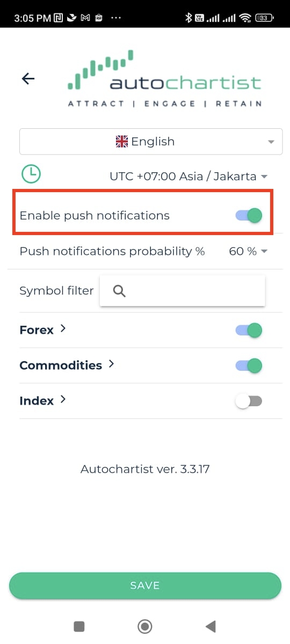Turn off the Forex toggle
290x644 pixels.
(x=249, y=330)
